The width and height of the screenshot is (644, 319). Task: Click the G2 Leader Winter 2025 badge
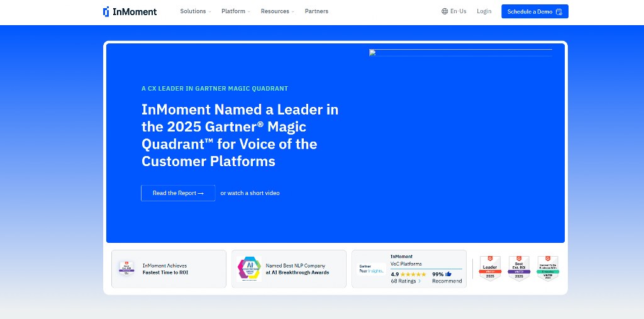point(490,269)
